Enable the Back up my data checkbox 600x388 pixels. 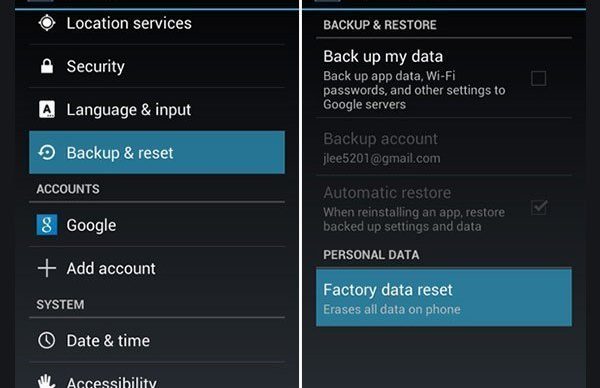click(x=538, y=78)
